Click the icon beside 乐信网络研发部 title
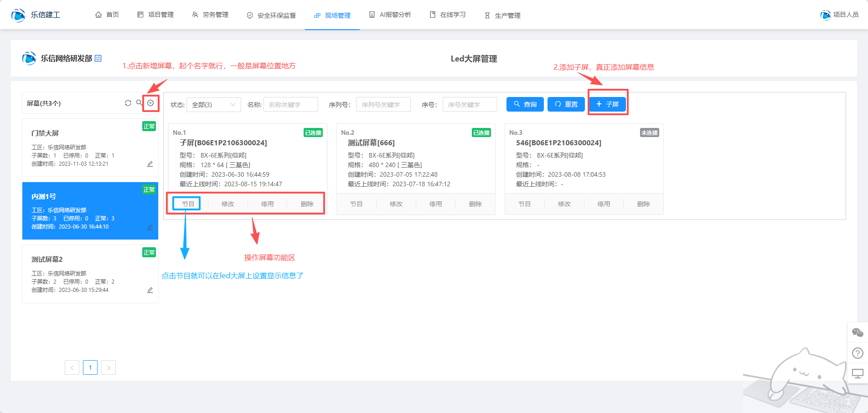This screenshot has height=413, width=868. [98, 58]
